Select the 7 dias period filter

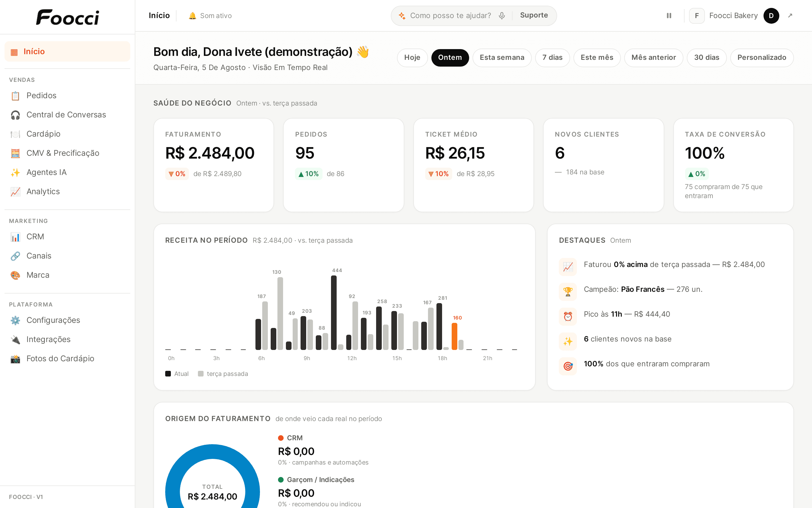(x=552, y=58)
